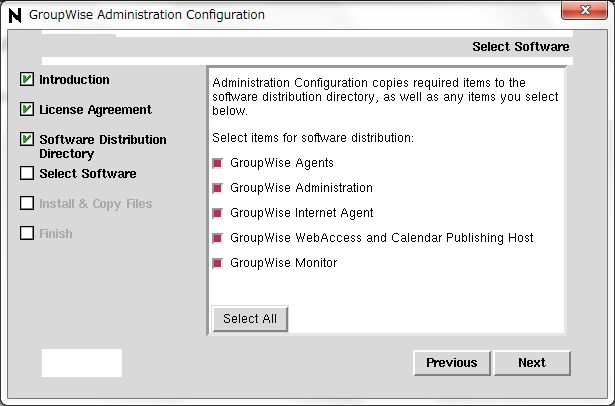Select the Software Distribution Directory step label

point(103,146)
